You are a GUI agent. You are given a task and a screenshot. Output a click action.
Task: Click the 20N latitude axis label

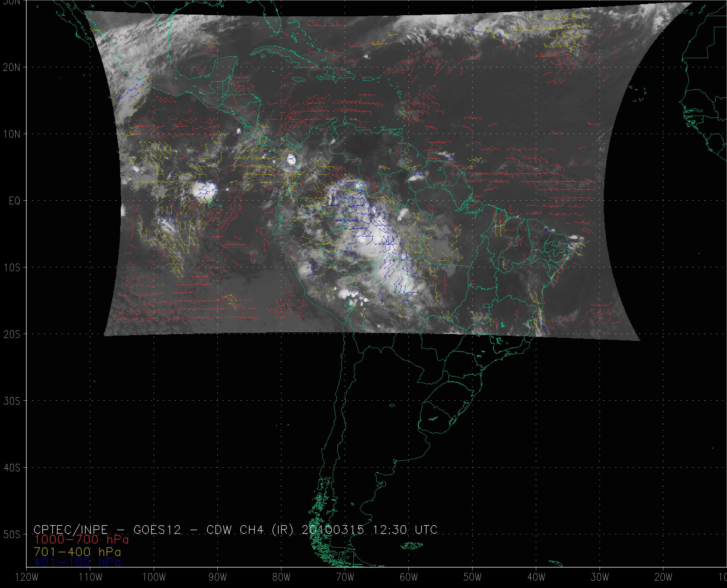pyautogui.click(x=12, y=68)
